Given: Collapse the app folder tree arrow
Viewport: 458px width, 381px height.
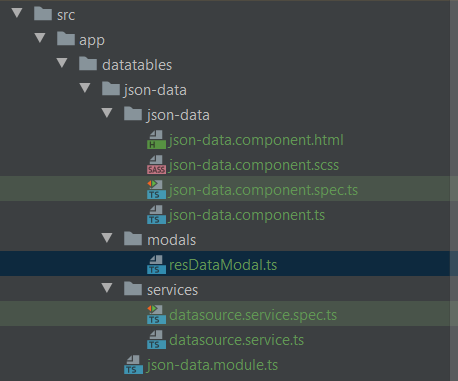Looking at the screenshot, I should 40,38.
